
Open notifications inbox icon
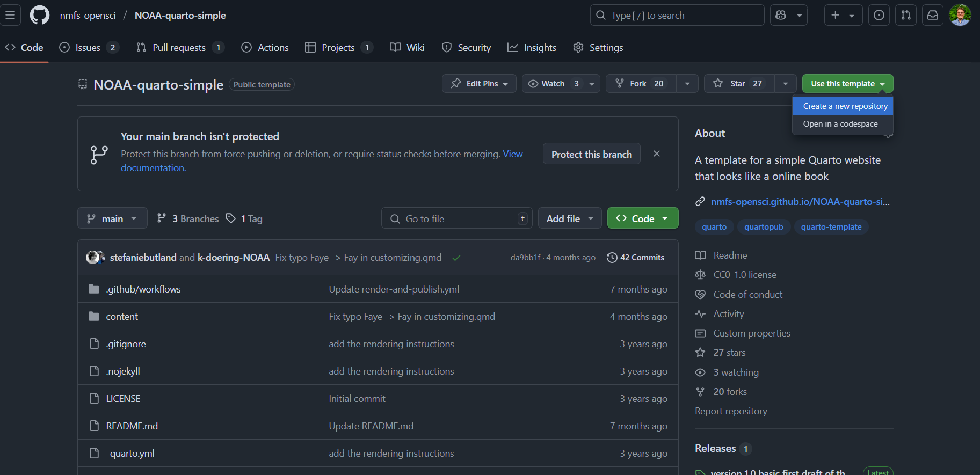(x=933, y=15)
